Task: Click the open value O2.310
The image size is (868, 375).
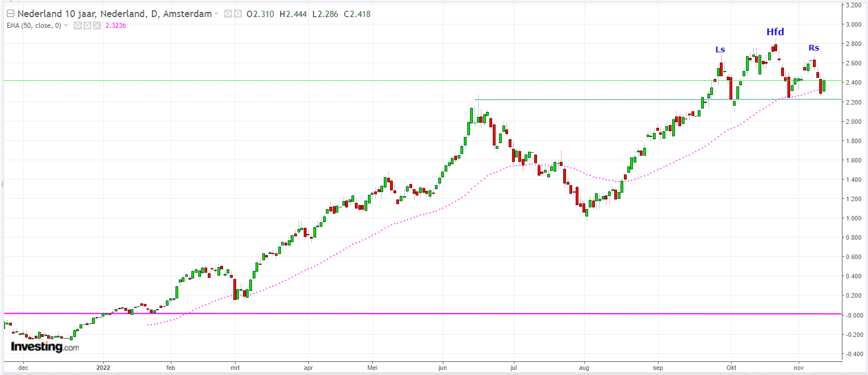Action: click(x=262, y=14)
